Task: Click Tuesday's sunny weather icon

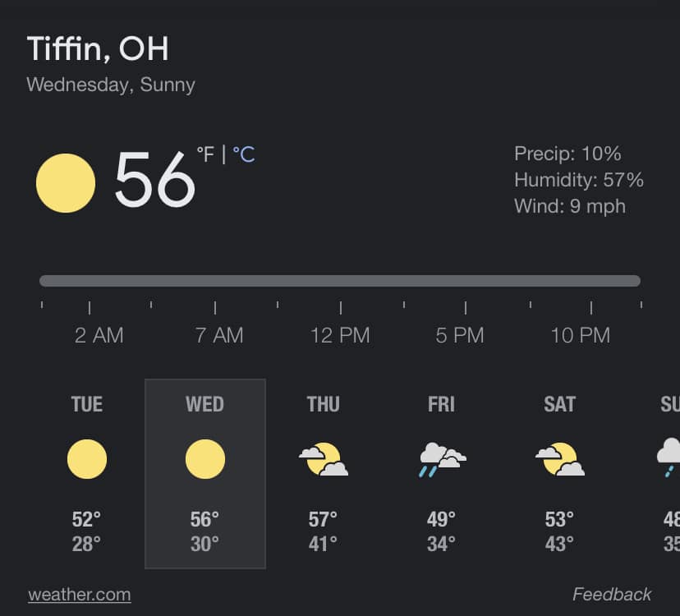Action: (86, 459)
